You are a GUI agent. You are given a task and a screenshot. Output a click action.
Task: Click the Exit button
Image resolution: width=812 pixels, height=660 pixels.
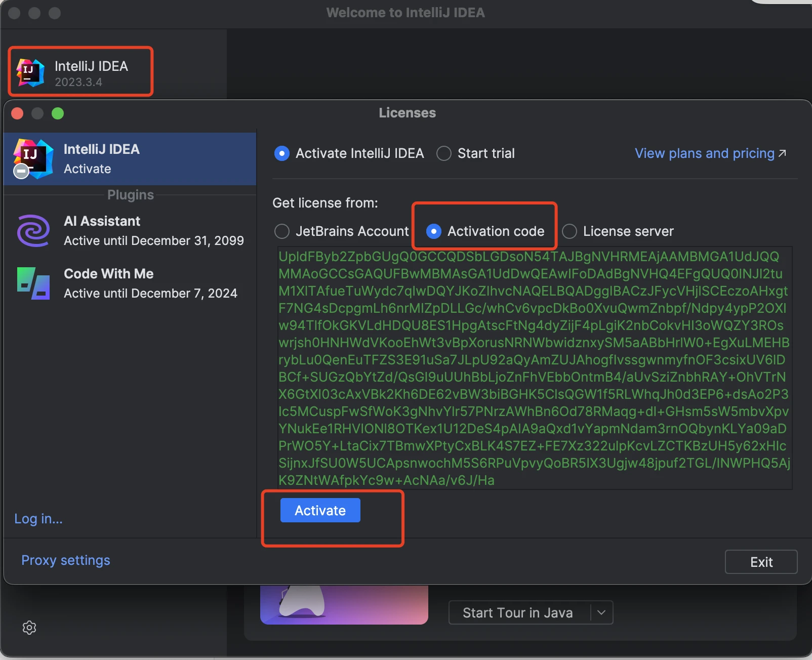(761, 562)
